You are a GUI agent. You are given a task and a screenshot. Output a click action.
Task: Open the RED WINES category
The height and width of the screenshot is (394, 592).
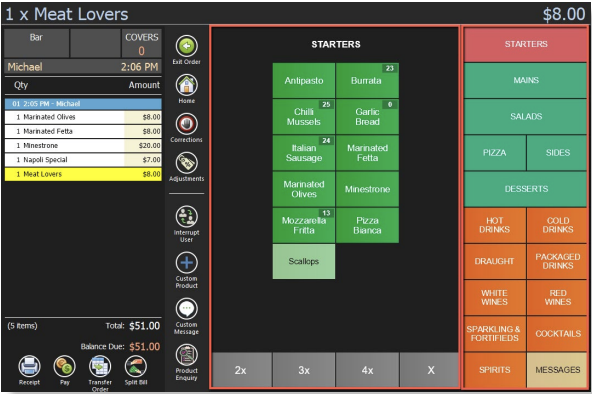click(557, 298)
